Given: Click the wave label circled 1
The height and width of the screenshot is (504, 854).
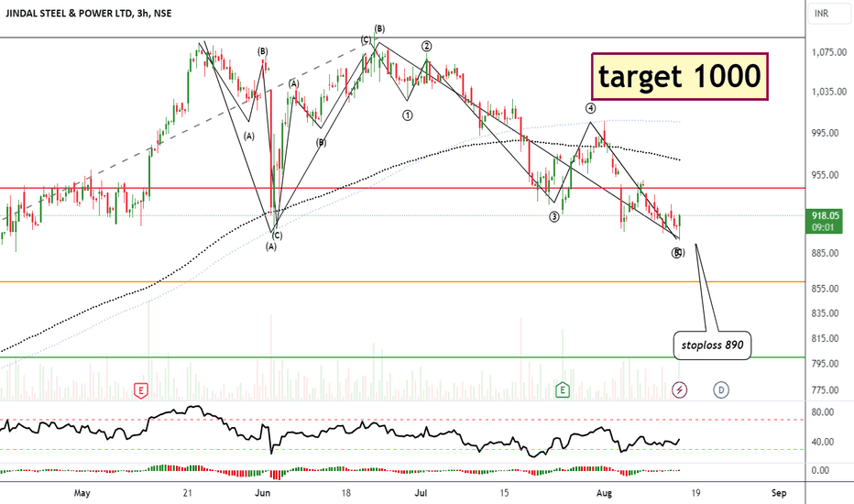Looking at the screenshot, I should coord(408,115).
